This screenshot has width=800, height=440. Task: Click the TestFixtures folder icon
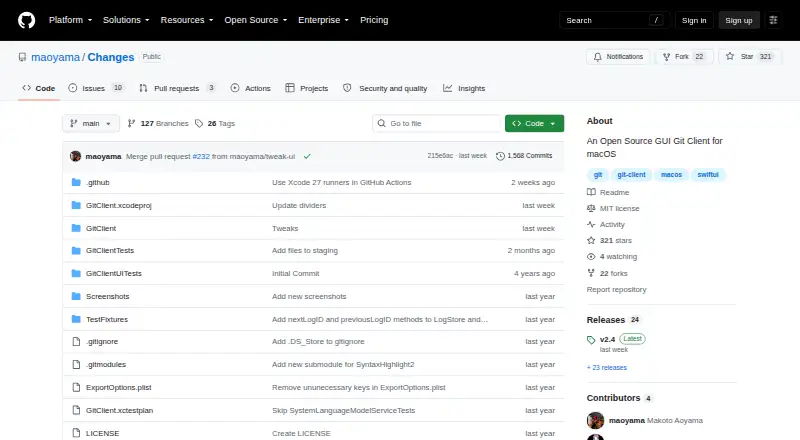point(76,319)
